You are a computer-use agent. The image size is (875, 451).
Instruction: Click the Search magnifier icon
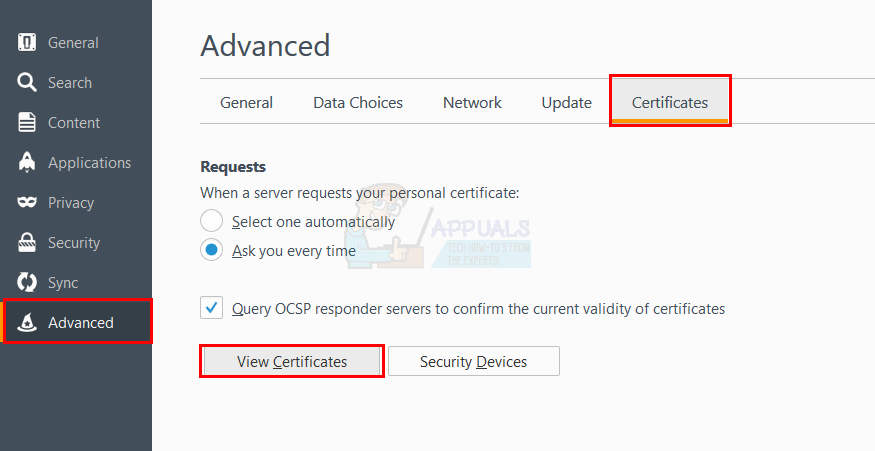pyautogui.click(x=28, y=83)
